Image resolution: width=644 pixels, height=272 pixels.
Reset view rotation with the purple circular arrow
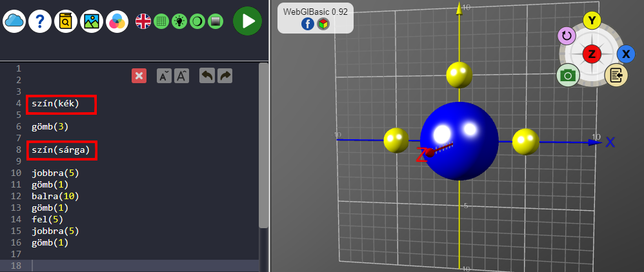pyautogui.click(x=567, y=36)
